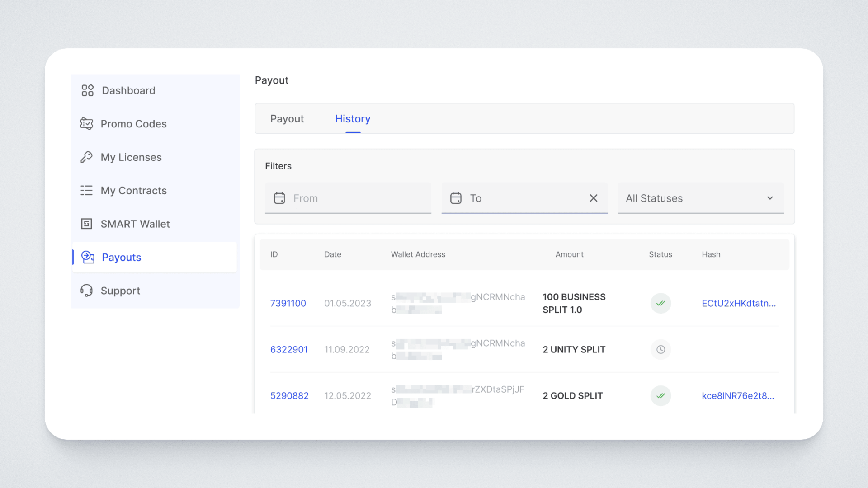Switch to the Payout tab

pyautogui.click(x=287, y=119)
